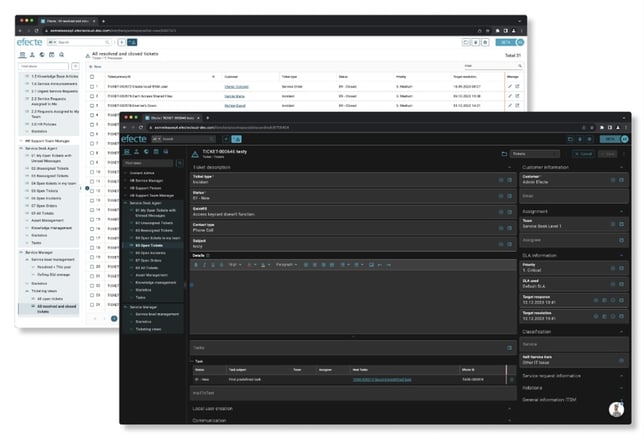Switch to the dark window's browser tab
The width and height of the screenshot is (644, 437).
pyautogui.click(x=172, y=118)
